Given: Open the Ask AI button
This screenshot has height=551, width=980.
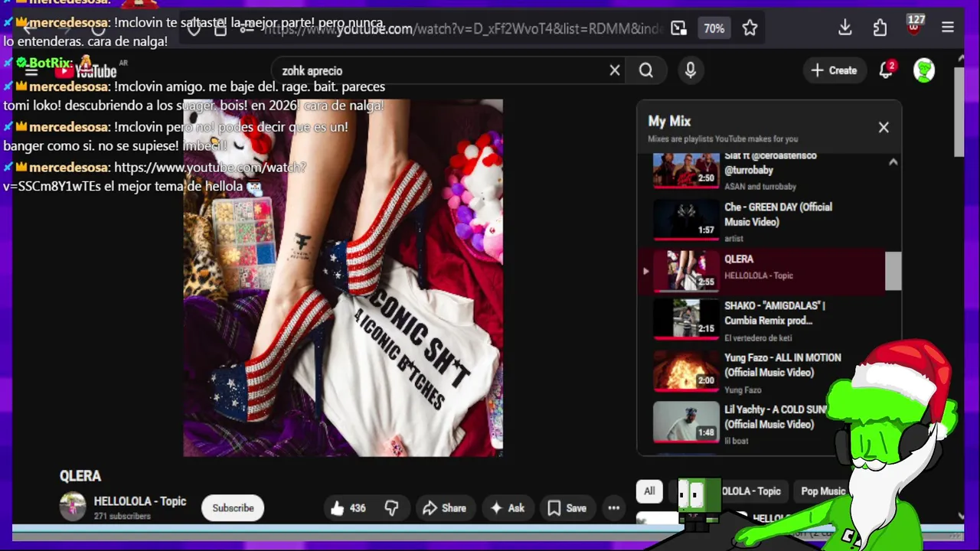Looking at the screenshot, I should (508, 508).
